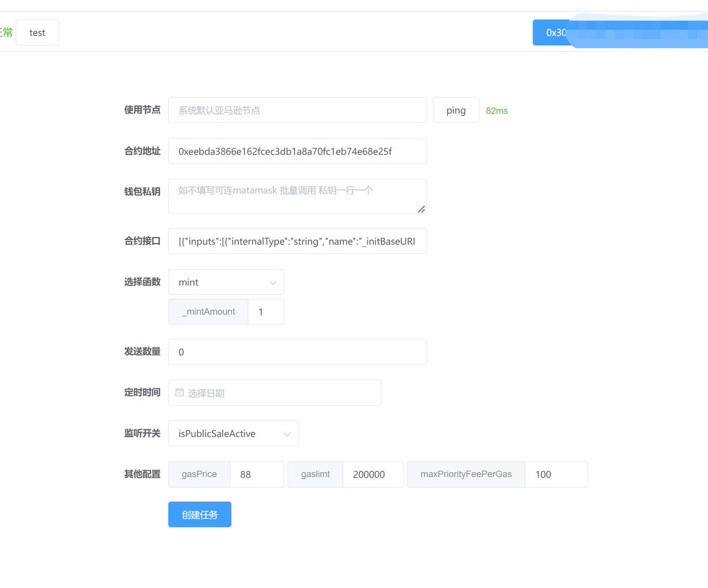The height and width of the screenshot is (588, 708).
Task: Open the isPublicSaleActive dropdown
Action: pos(234,433)
